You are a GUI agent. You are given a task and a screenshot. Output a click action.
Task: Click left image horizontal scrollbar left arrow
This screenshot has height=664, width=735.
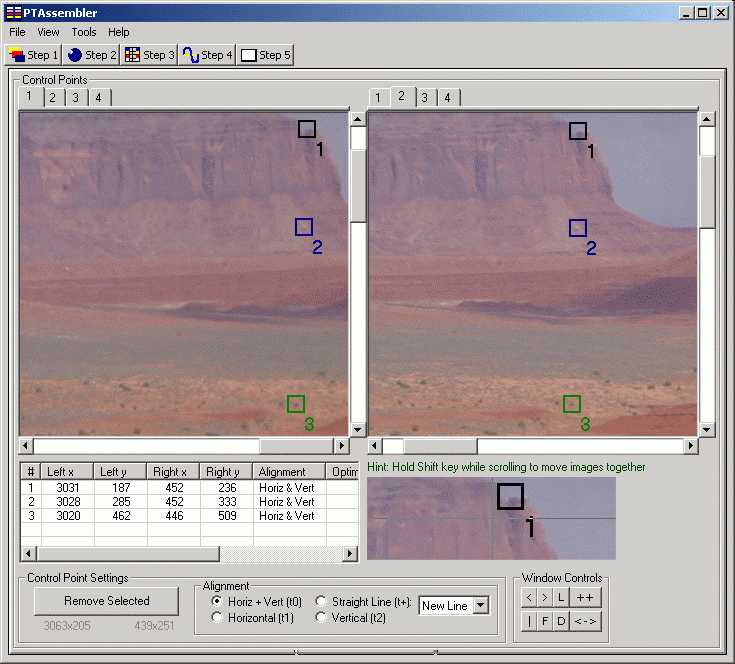point(26,446)
